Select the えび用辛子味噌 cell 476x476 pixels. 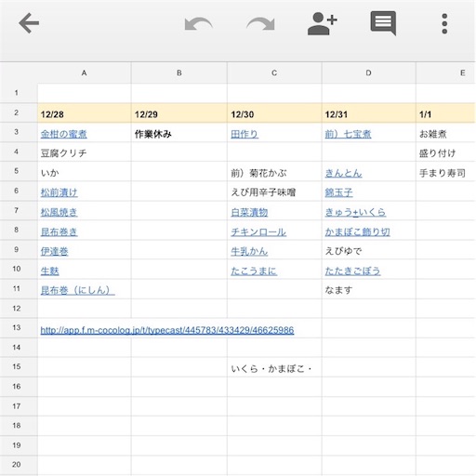click(x=274, y=192)
